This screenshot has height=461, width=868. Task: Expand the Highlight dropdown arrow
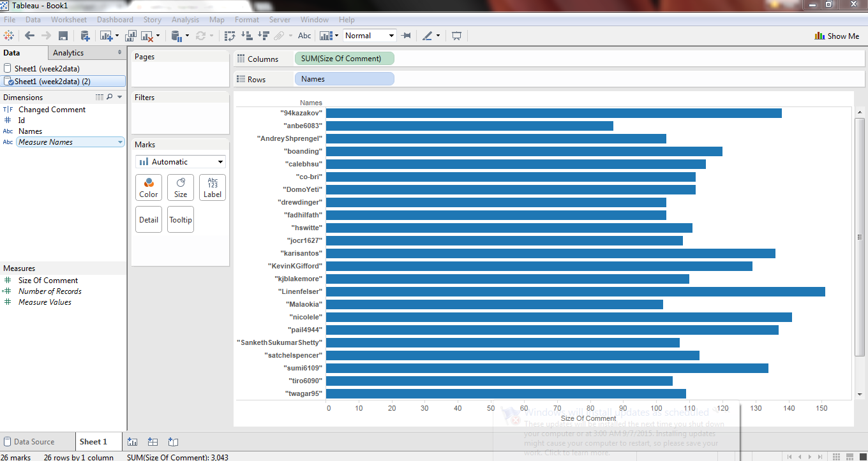[x=438, y=36]
